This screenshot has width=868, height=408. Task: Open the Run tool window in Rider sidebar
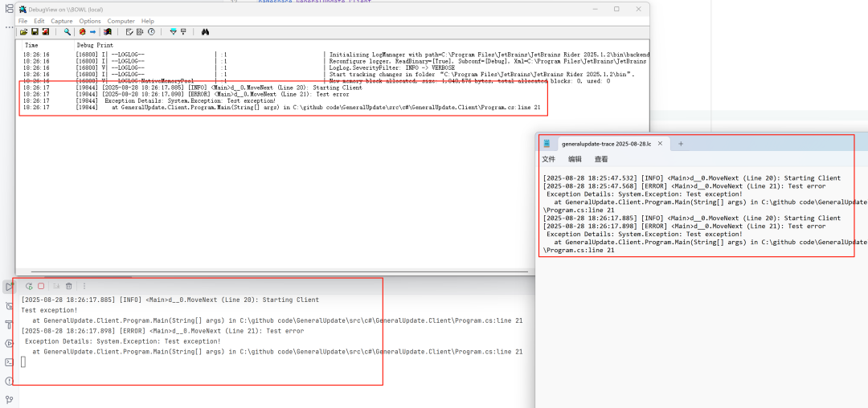9,287
